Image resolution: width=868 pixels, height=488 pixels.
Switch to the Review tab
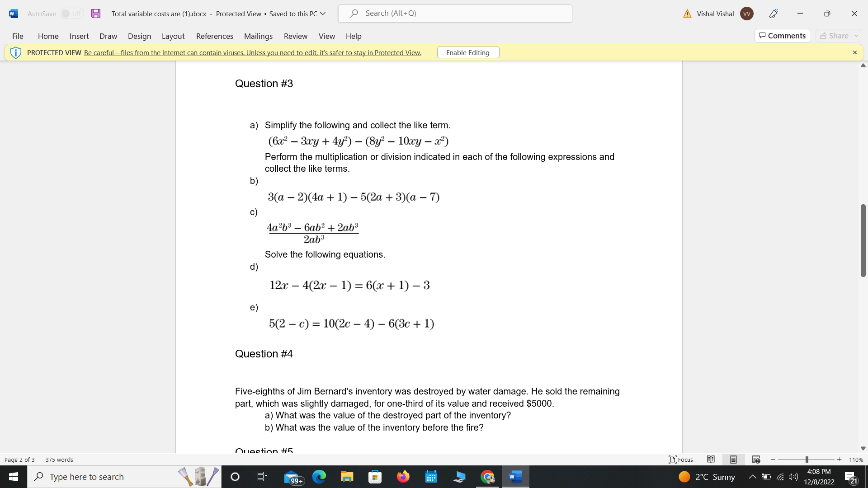point(296,36)
